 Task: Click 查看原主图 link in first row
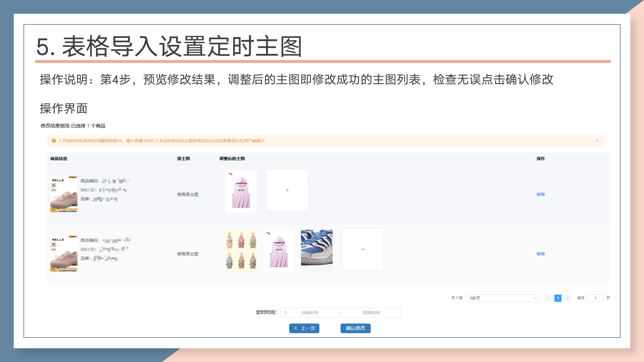coord(187,194)
